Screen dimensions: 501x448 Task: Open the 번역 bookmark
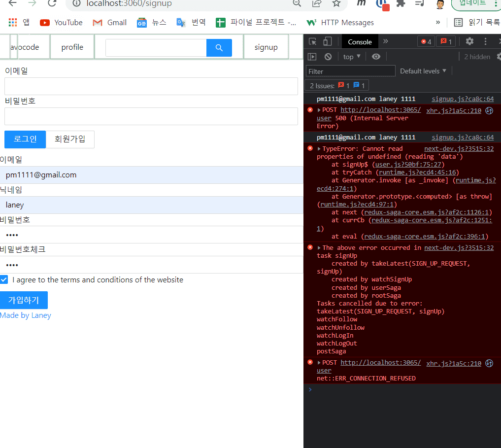(x=191, y=23)
